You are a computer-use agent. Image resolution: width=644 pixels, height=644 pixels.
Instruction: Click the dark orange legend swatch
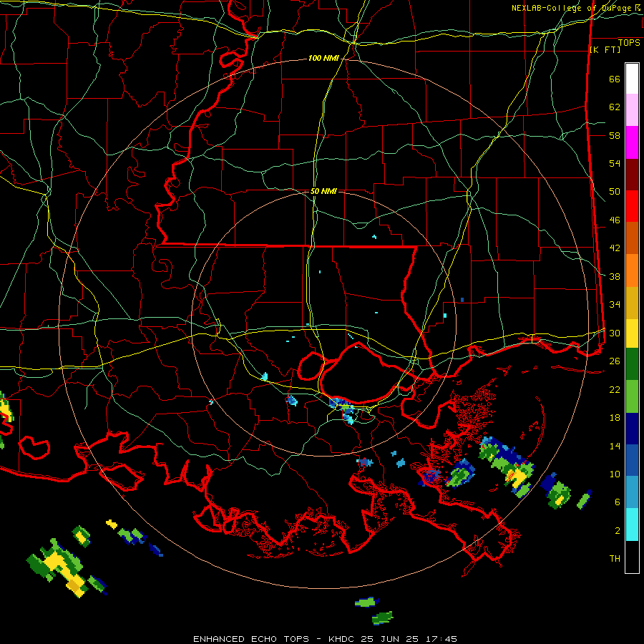632,238
